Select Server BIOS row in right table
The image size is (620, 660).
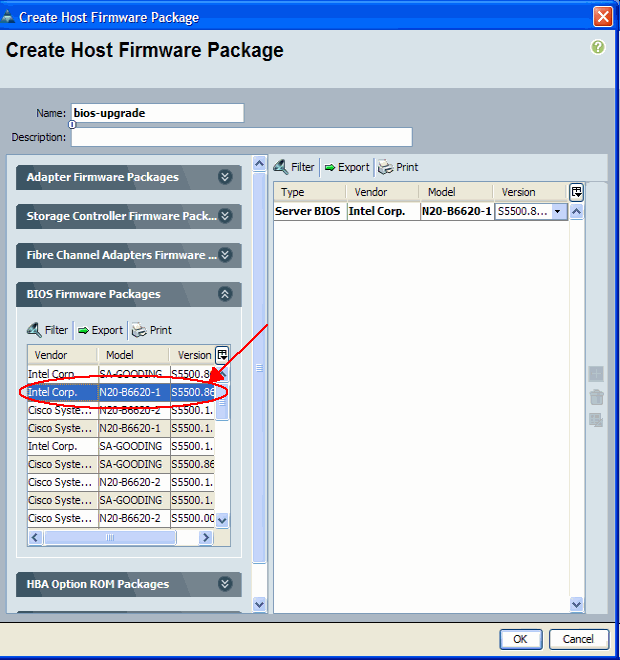(x=421, y=211)
